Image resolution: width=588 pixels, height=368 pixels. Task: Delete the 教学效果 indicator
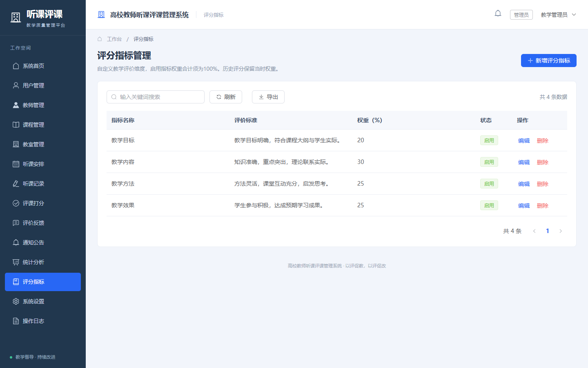[x=543, y=206]
